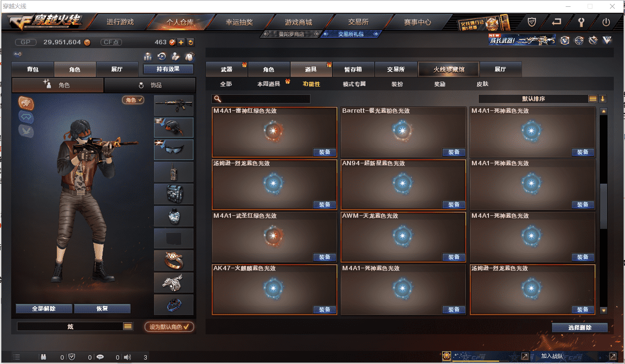
Task: Switch to the 火线珍藏馆 tab
Action: tap(449, 69)
